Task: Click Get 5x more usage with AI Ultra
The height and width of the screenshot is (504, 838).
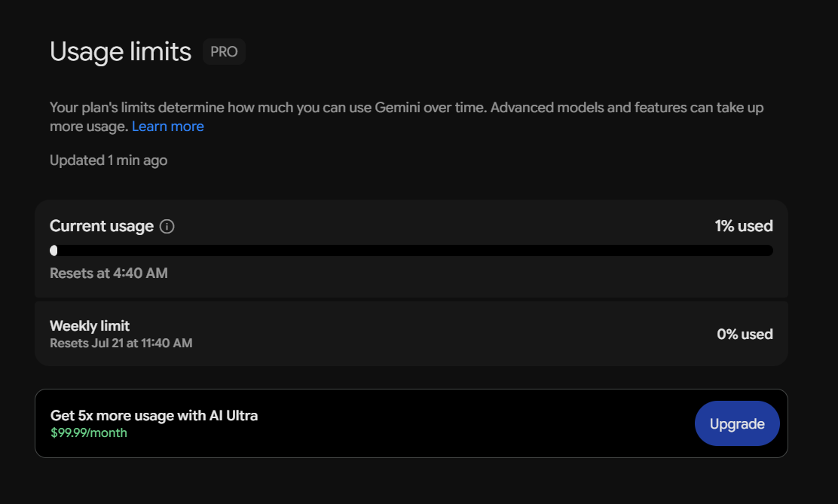Action: coord(154,415)
